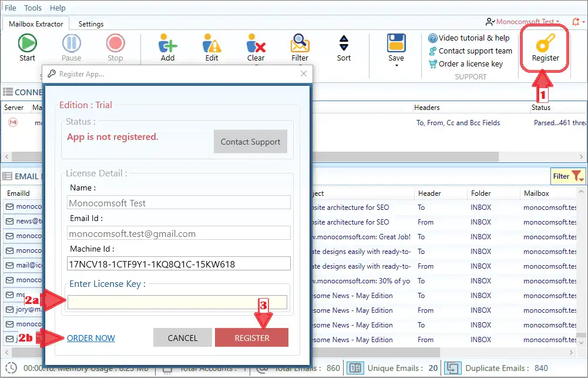This screenshot has height=378, width=588.
Task: Open the Monocomsoft Test user dropdown
Action: (x=522, y=22)
